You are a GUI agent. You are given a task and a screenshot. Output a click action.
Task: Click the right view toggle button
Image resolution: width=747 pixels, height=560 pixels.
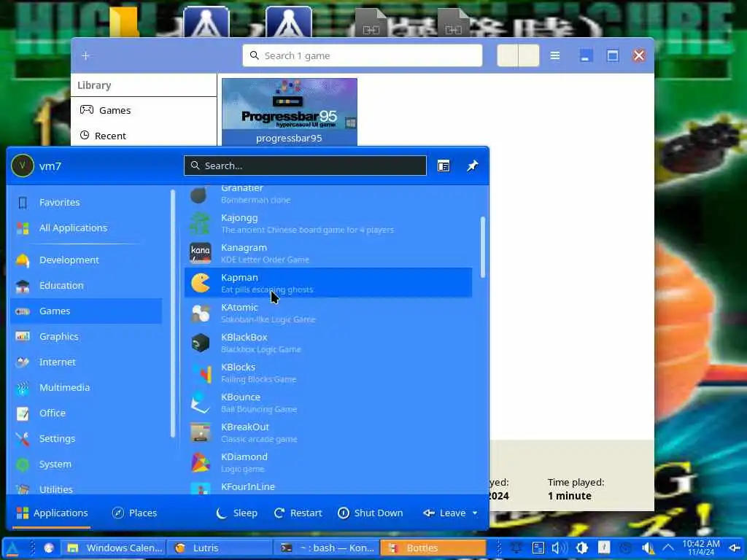click(529, 55)
